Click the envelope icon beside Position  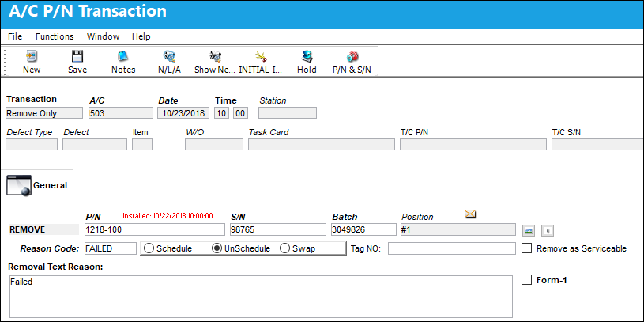pyautogui.click(x=470, y=214)
